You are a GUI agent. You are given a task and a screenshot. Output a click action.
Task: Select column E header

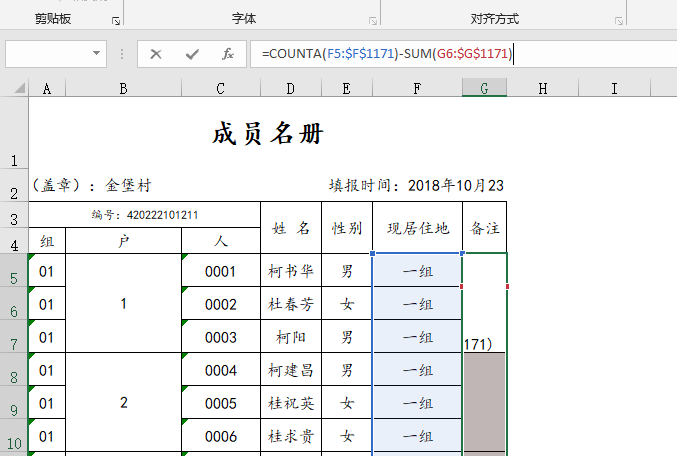click(347, 88)
